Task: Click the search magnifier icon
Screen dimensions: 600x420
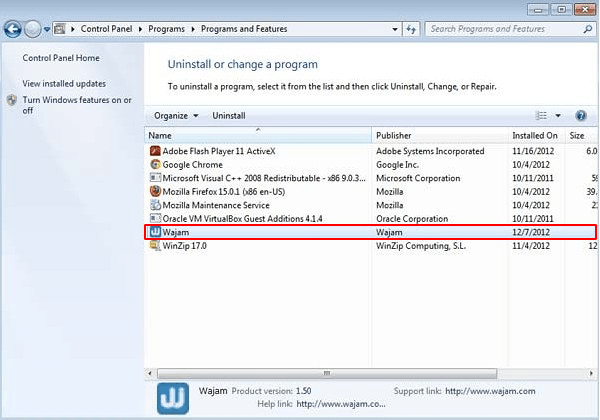Action: tap(588, 29)
